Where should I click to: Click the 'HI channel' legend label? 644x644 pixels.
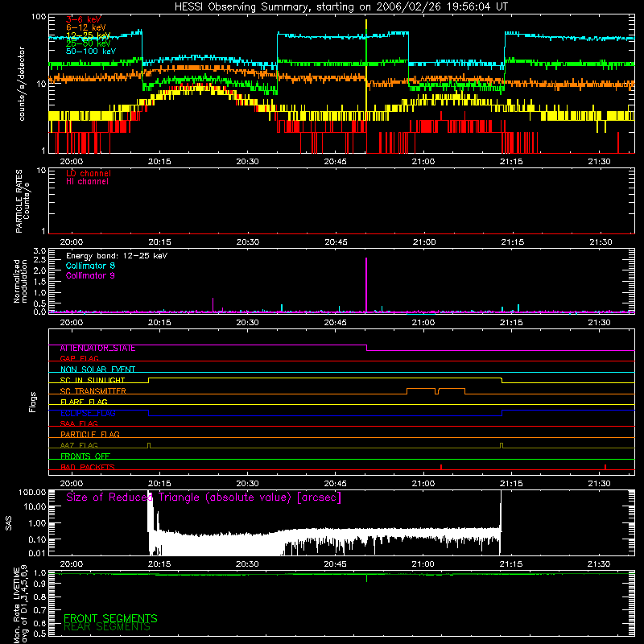87,182
